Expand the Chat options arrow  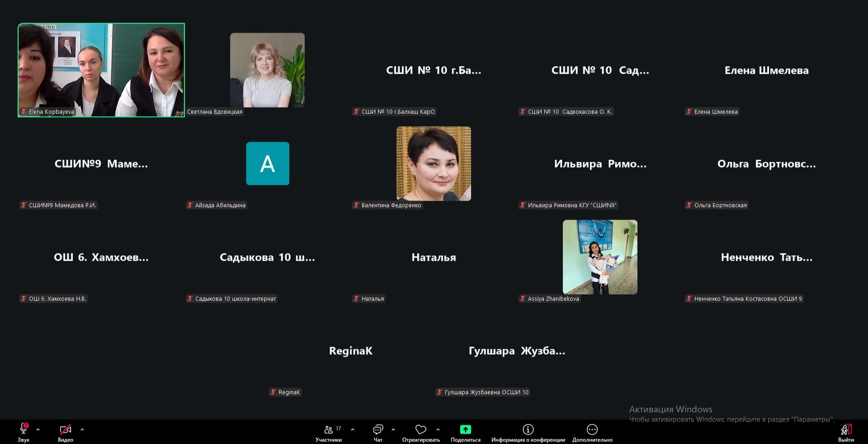pos(393,430)
